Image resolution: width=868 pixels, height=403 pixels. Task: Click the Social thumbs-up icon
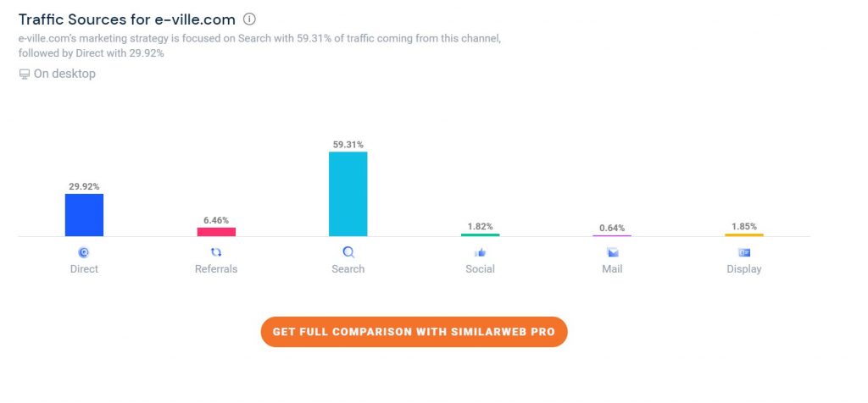coord(480,252)
